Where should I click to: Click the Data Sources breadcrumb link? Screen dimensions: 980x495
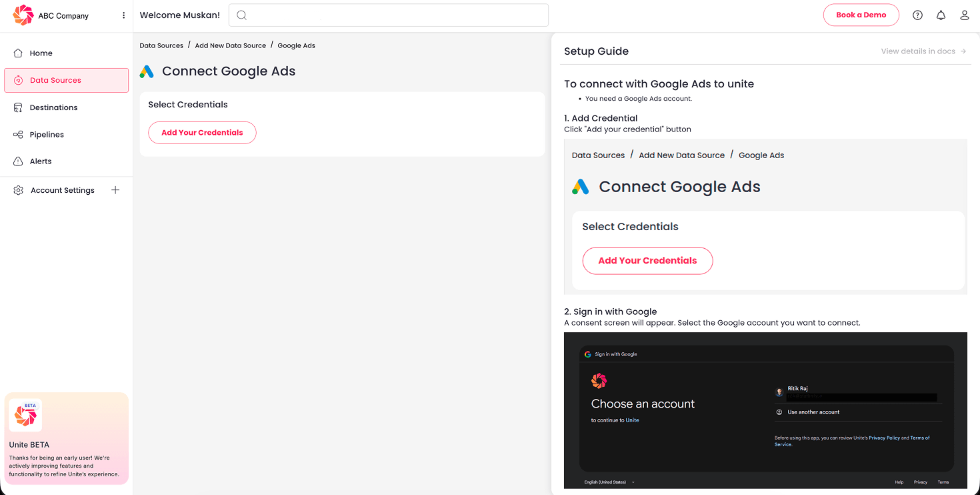point(161,45)
